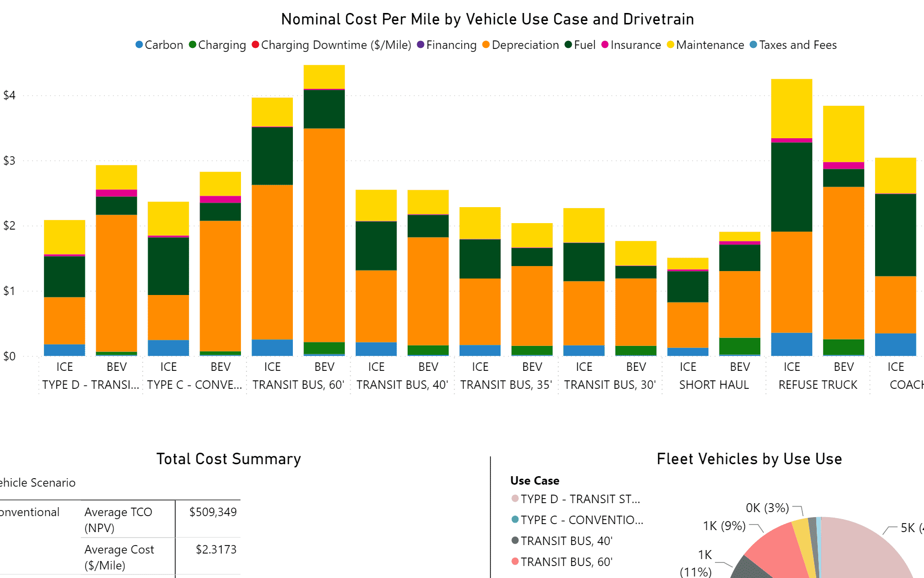Click the Insurance legend marker
Viewport: 924px width, 578px height.
tap(605, 45)
